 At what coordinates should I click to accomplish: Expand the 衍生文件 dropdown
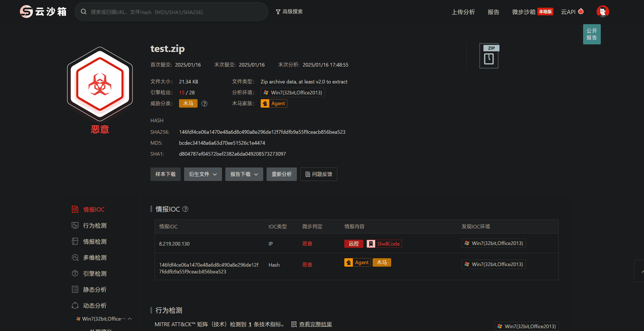[x=203, y=174]
